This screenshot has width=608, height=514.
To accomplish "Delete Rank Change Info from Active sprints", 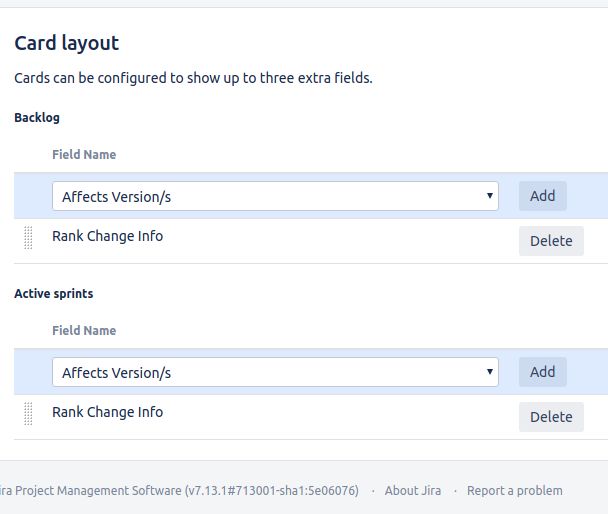I will coord(550,417).
